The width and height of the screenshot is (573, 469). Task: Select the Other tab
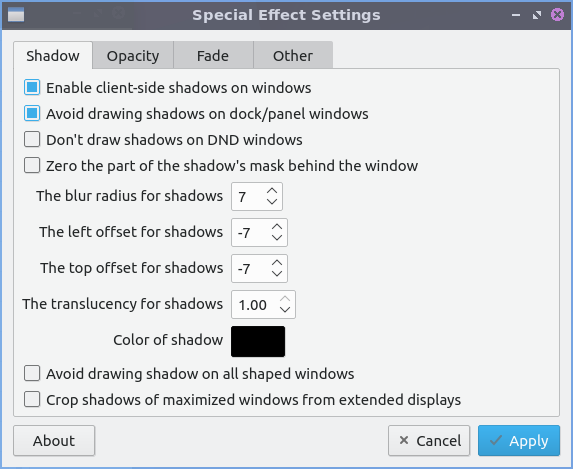coord(293,56)
